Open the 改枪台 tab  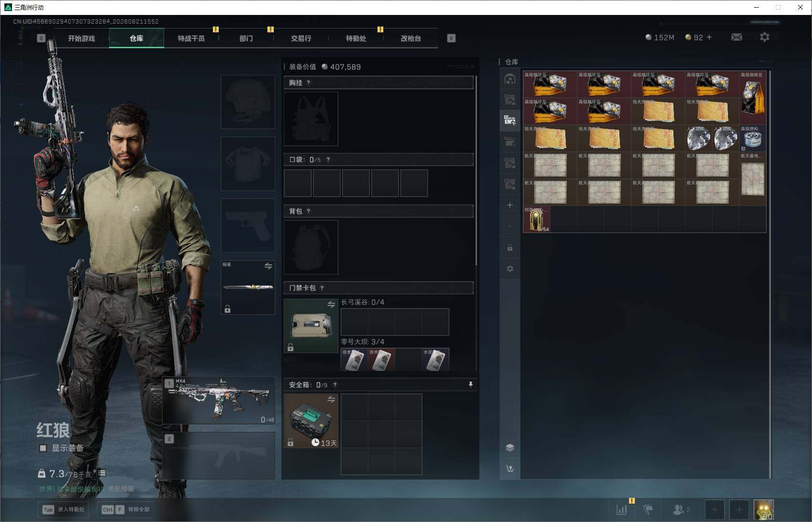[x=411, y=38]
